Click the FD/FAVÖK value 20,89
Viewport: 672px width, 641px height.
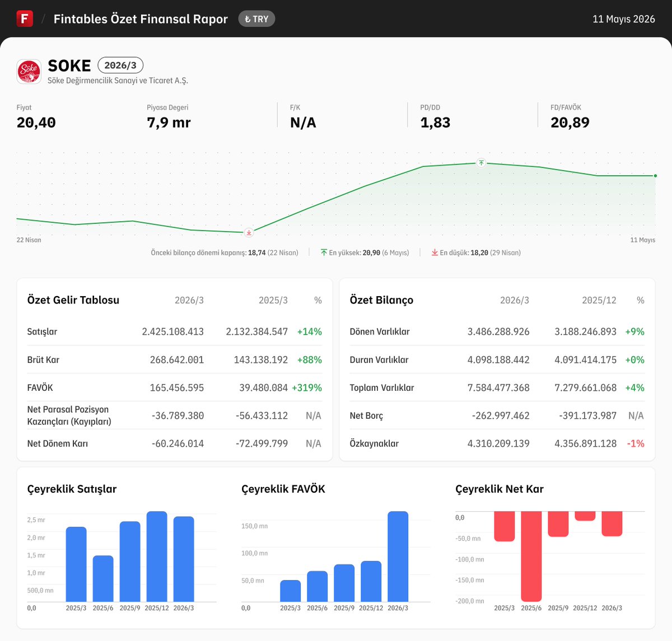pyautogui.click(x=570, y=123)
